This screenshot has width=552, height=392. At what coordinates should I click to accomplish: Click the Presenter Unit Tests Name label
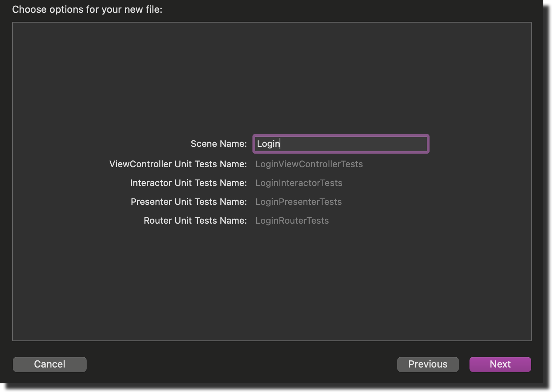(x=188, y=202)
